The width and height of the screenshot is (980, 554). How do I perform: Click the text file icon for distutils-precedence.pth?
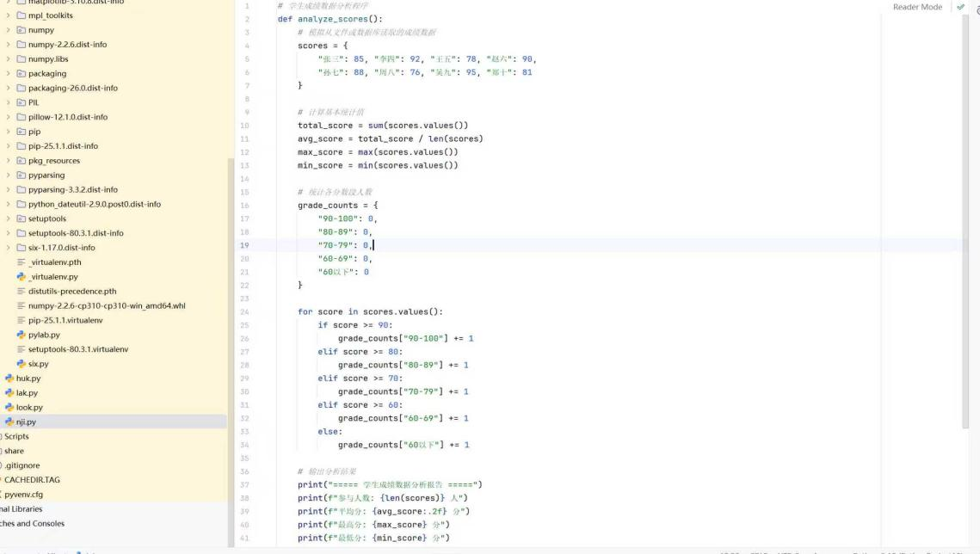click(x=21, y=292)
